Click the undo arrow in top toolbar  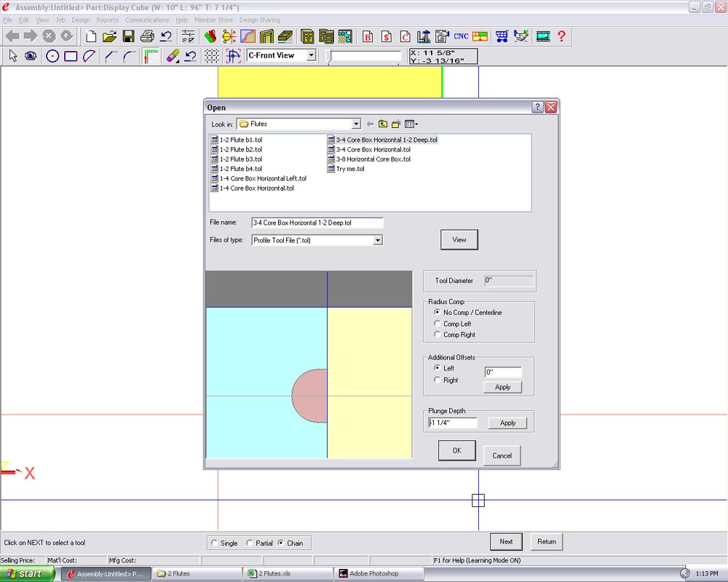[166, 36]
